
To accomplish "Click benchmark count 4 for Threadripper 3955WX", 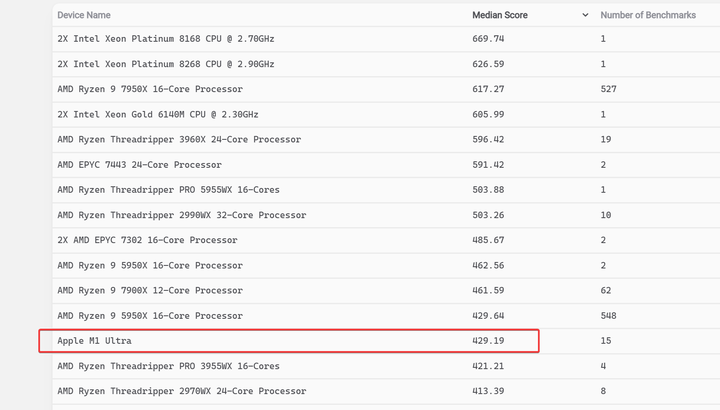I will tap(603, 366).
